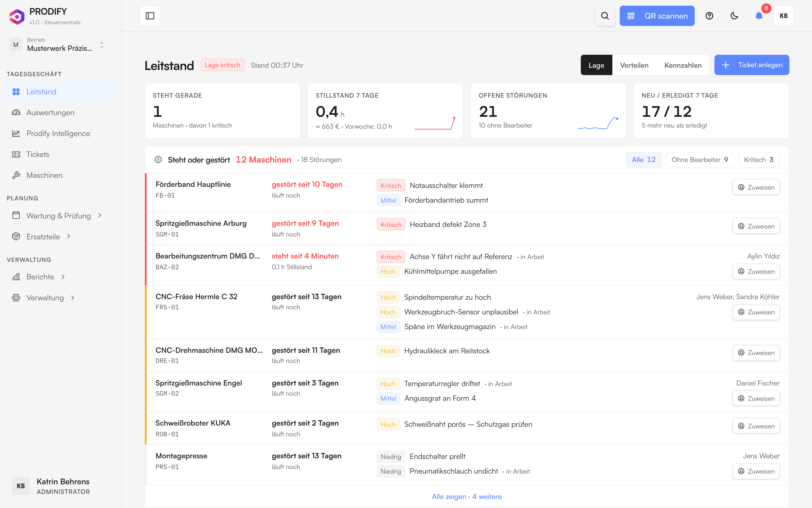Switch to the Verteilen tab
This screenshot has height=508, width=812.
[634, 65]
